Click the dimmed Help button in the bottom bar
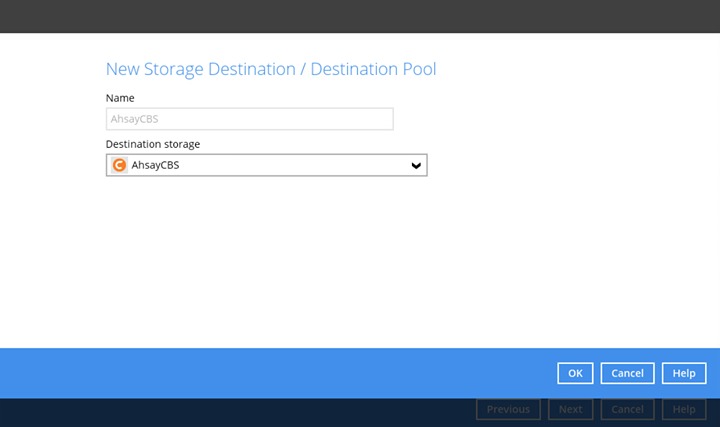Viewport: 720px width, 427px height. (x=684, y=410)
